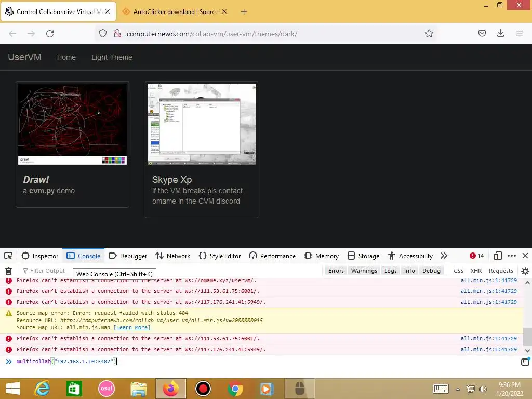The width and height of the screenshot is (532, 399).
Task: Click the 14 errors counter badge
Action: pyautogui.click(x=476, y=256)
